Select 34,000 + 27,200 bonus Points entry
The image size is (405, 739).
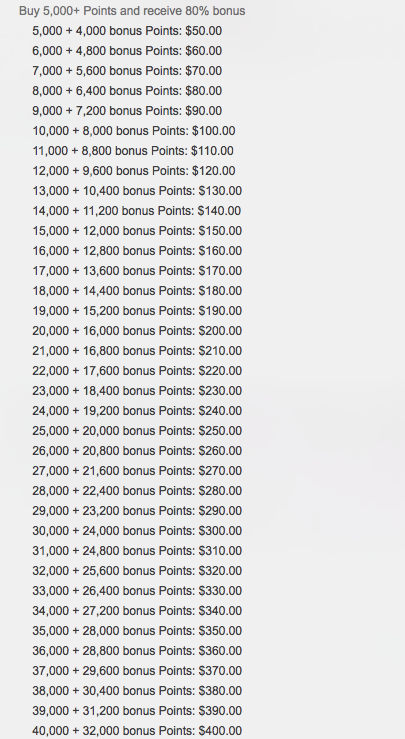tap(137, 611)
